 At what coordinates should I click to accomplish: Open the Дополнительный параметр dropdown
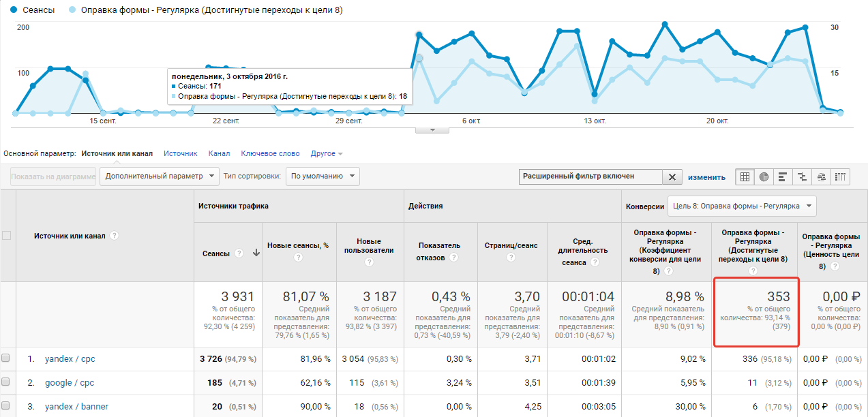[x=160, y=176]
